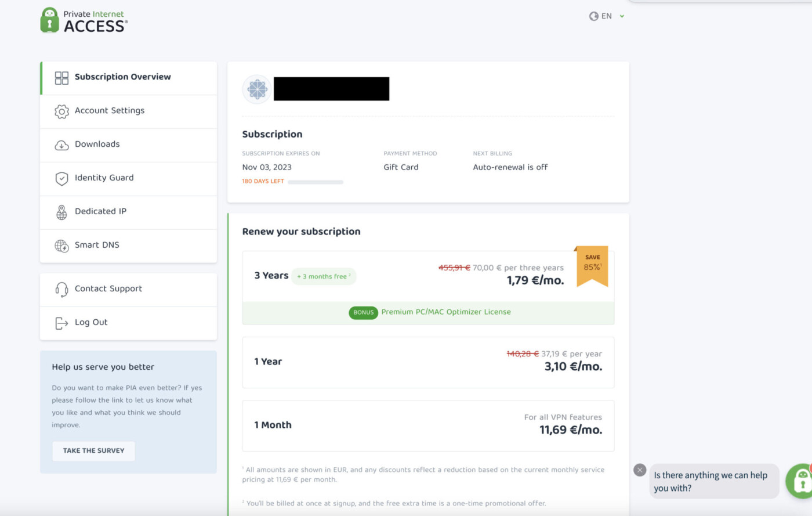Expand the EN language dropdown
This screenshot has width=812, height=516.
[x=607, y=16]
